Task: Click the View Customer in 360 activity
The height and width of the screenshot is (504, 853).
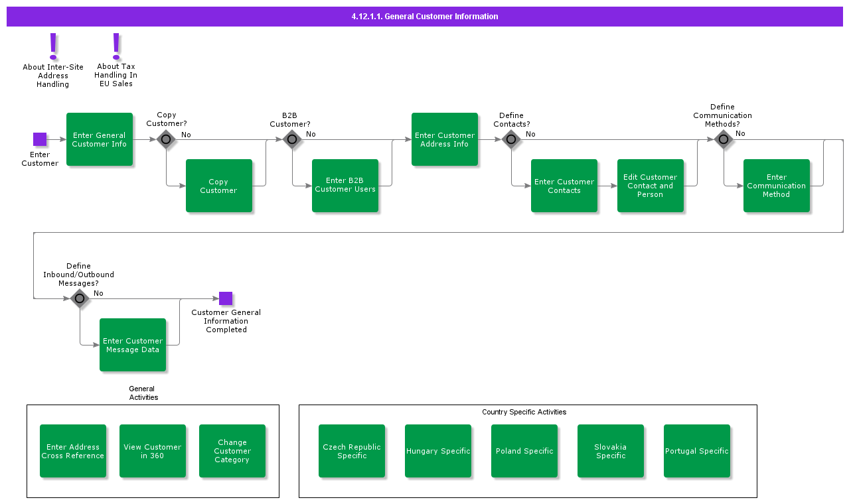Action: coord(153,451)
